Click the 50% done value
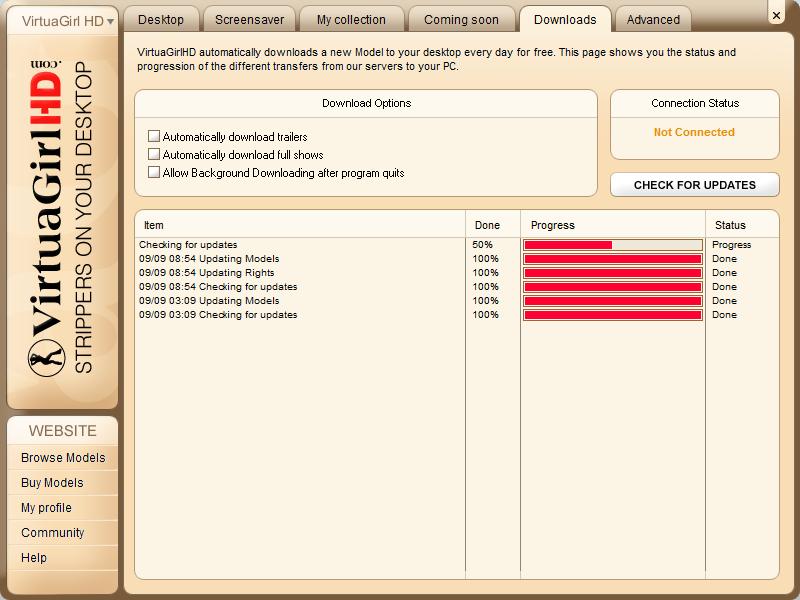This screenshot has height=600, width=800. tap(482, 245)
